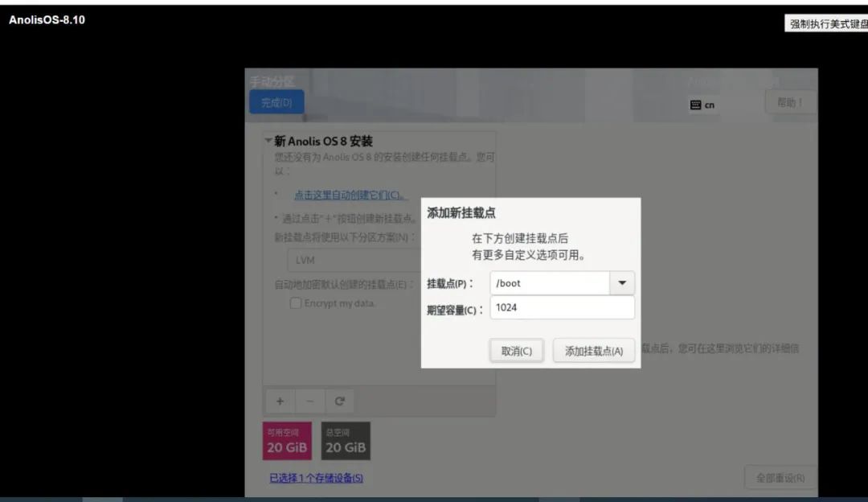
Task: Click the link 点击这里自动创建它们(C)
Action: tap(350, 195)
